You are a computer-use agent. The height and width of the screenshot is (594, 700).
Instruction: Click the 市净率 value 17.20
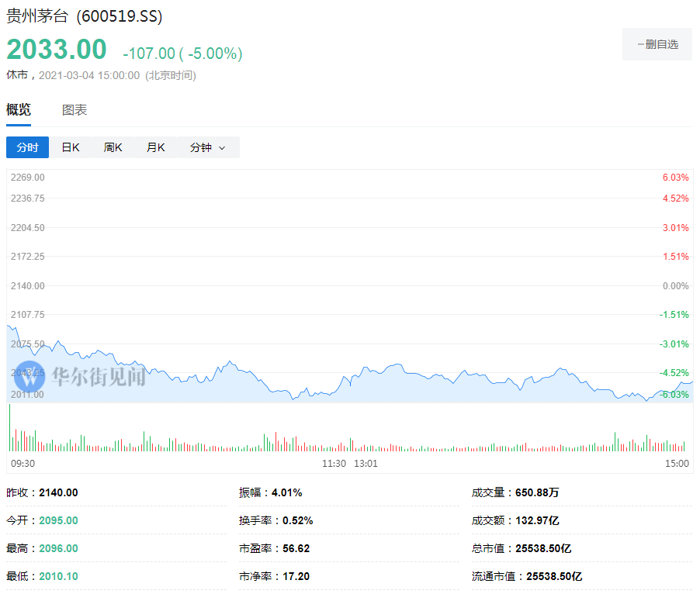click(x=296, y=576)
